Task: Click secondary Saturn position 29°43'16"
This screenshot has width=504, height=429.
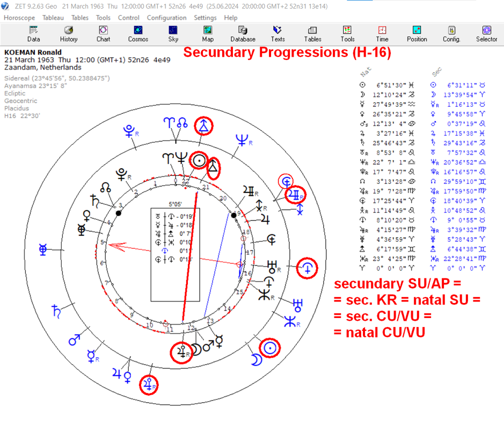Action: (x=461, y=143)
